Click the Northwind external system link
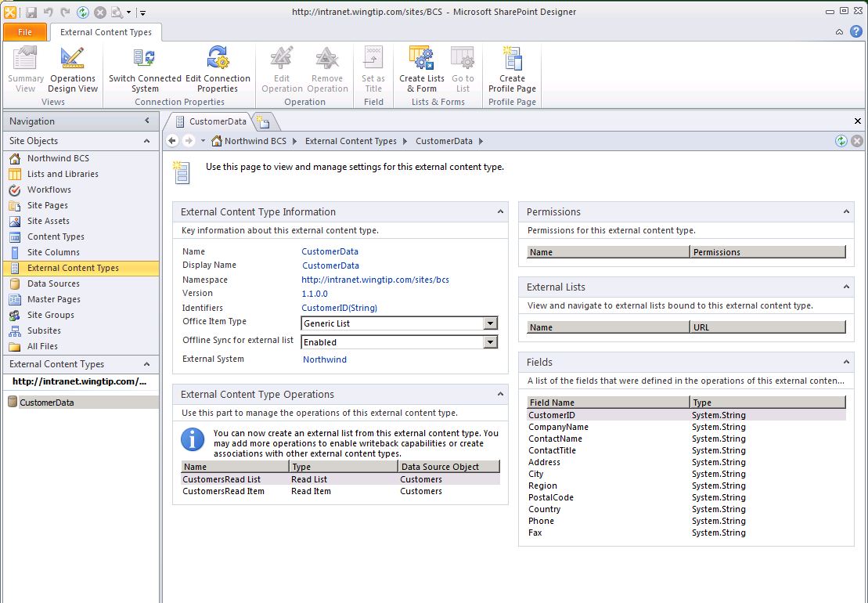868x603 pixels. 324,359
